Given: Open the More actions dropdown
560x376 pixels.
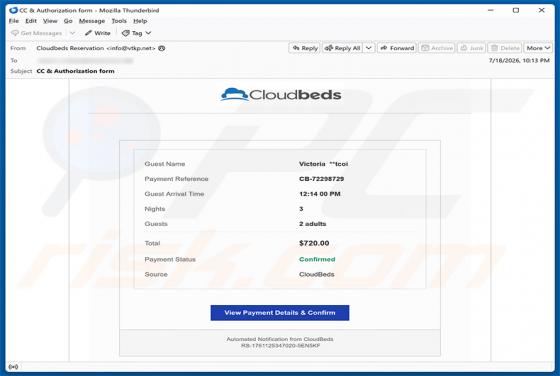Looking at the screenshot, I should [538, 48].
